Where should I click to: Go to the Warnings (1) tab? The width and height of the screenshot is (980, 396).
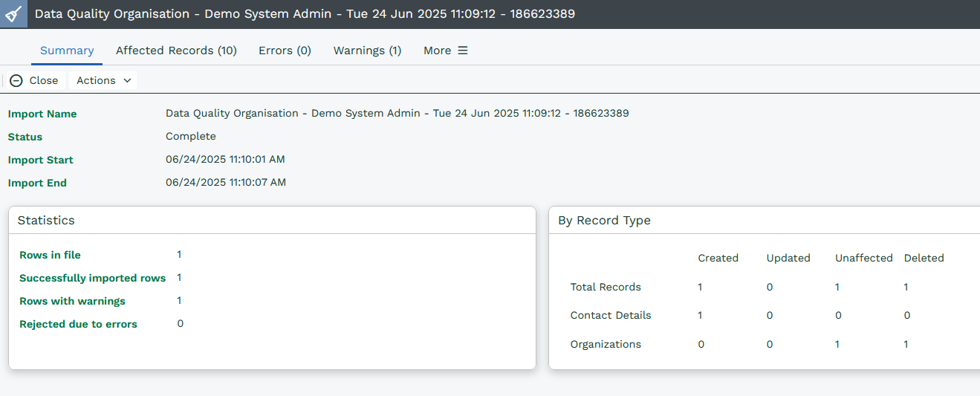point(367,51)
